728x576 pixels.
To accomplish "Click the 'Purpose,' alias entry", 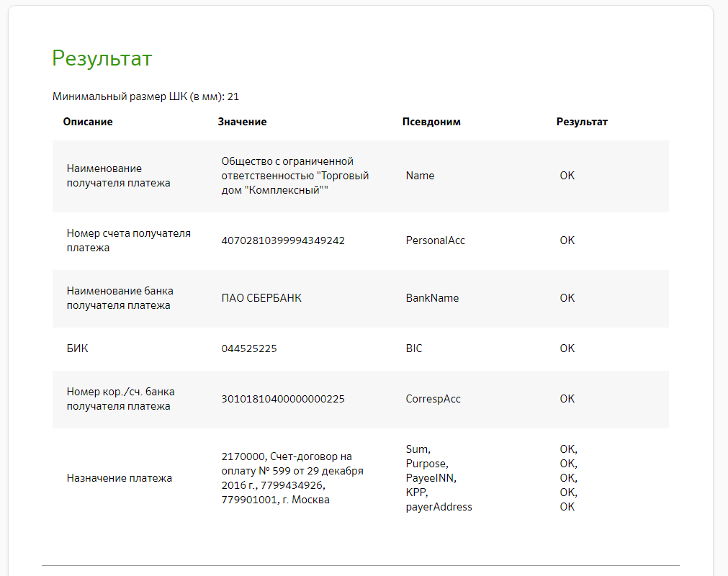I will [x=427, y=464].
